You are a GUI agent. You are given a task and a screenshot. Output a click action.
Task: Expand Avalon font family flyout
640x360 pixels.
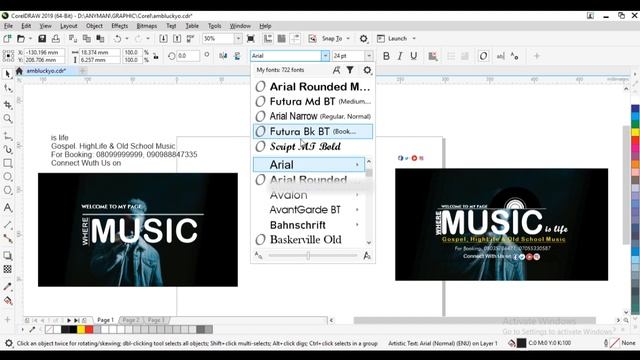(357, 195)
